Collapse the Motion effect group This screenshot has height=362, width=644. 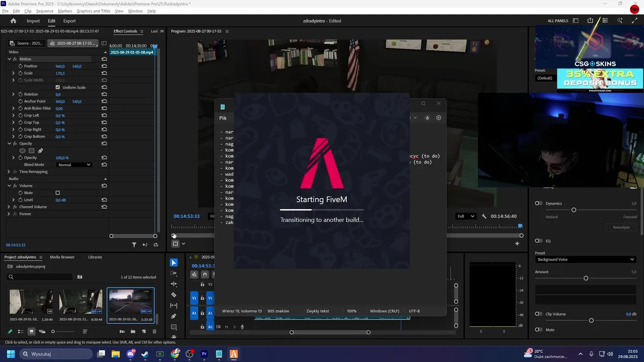[9, 59]
